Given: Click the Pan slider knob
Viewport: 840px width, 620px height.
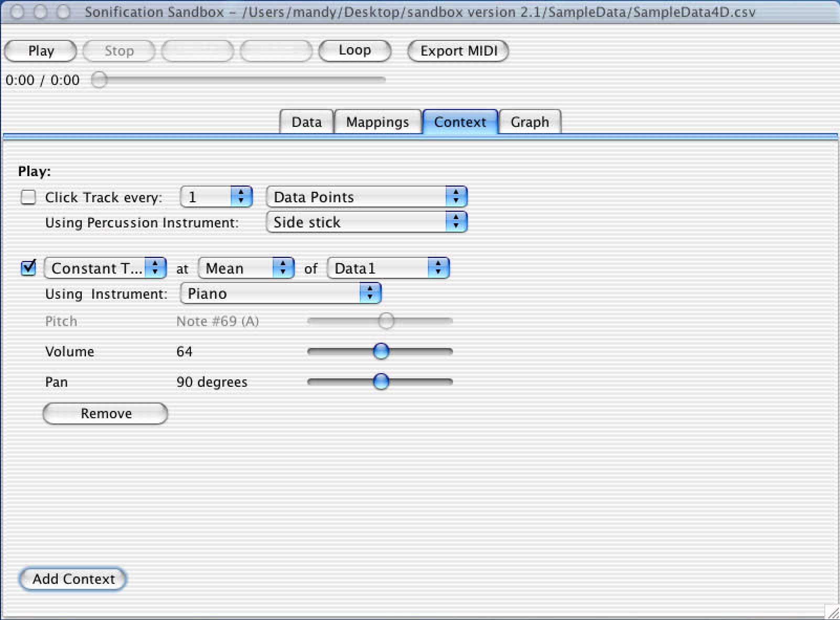Looking at the screenshot, I should 381,382.
